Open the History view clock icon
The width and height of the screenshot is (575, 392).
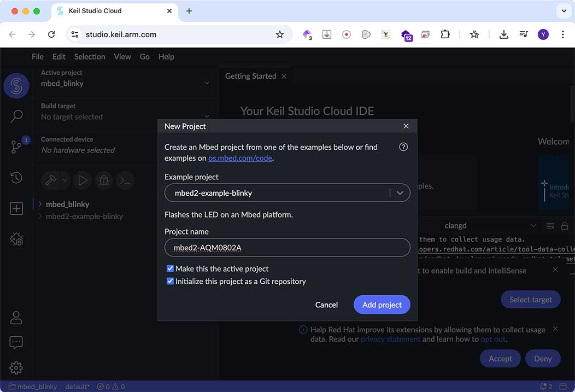[16, 178]
